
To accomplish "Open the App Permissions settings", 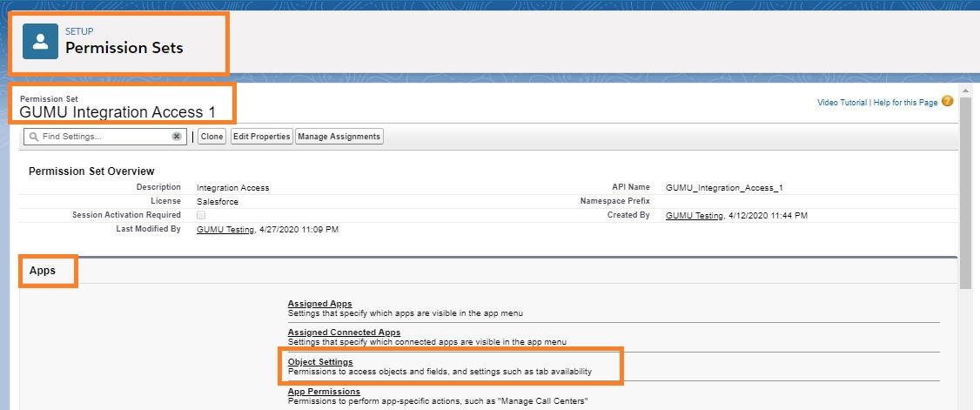I will click(x=324, y=391).
